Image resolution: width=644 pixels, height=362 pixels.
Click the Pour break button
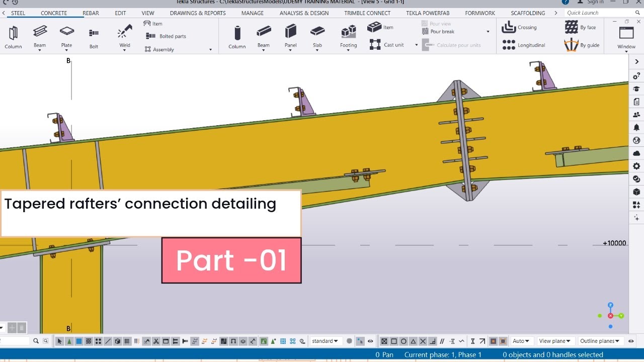438,32
